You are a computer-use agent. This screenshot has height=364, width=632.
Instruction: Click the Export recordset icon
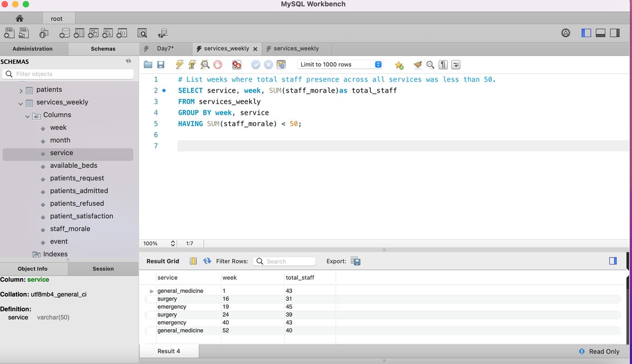coord(355,261)
